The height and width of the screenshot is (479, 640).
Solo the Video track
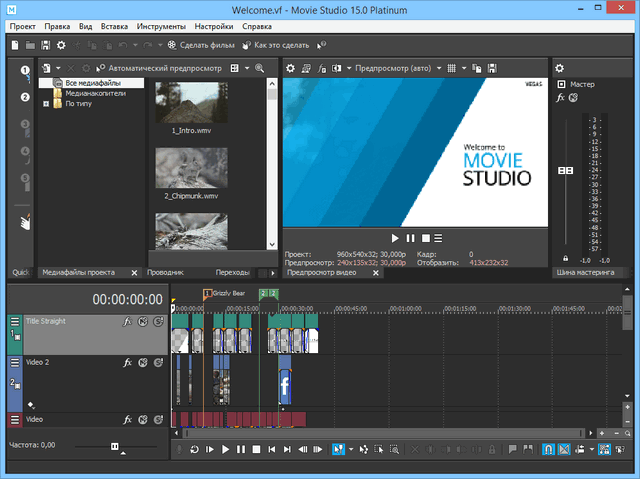tap(158, 419)
